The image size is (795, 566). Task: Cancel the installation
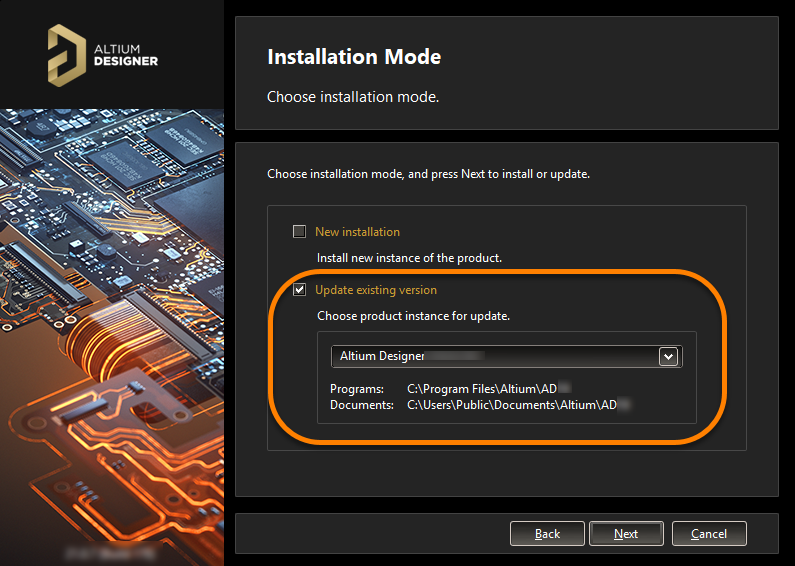[709, 534]
